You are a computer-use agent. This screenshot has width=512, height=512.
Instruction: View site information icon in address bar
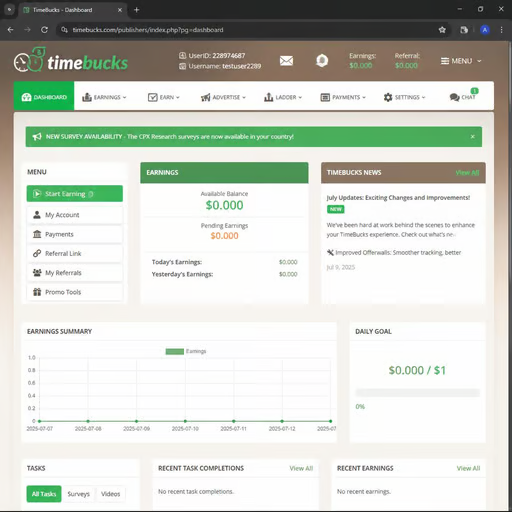point(64,30)
